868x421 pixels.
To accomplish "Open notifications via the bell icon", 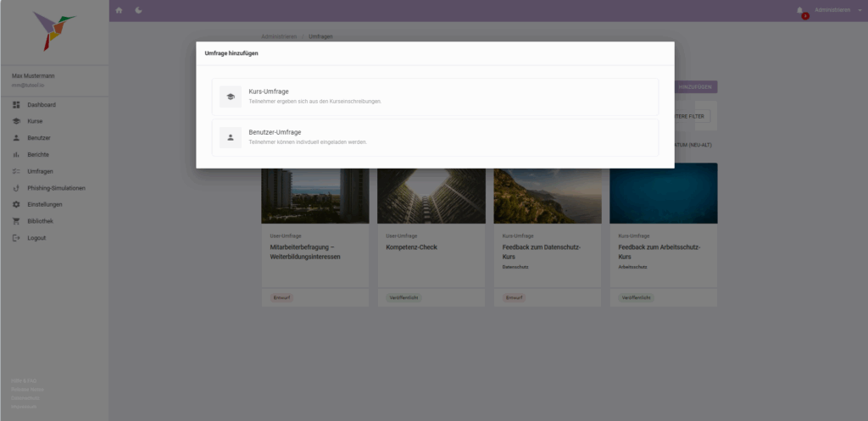I will [799, 10].
